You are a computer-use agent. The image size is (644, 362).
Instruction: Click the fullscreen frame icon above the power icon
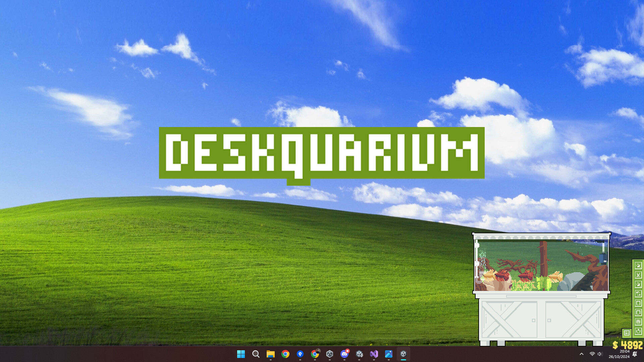click(638, 322)
